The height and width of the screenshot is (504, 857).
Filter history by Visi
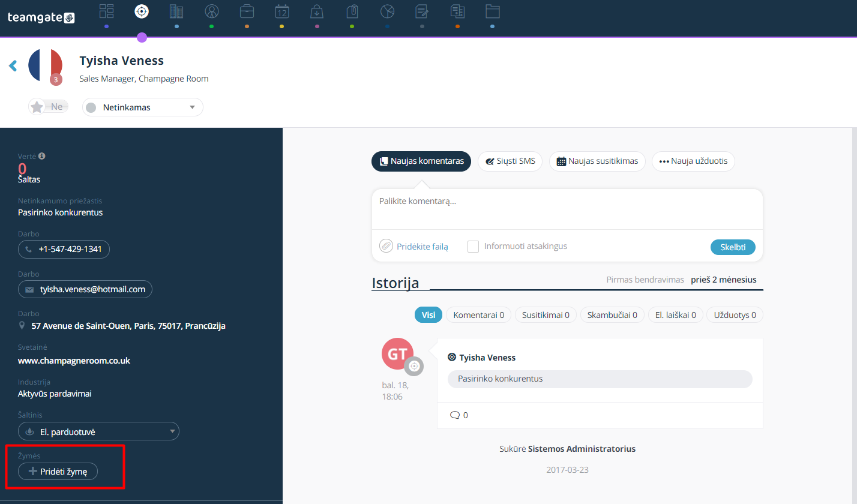point(428,315)
